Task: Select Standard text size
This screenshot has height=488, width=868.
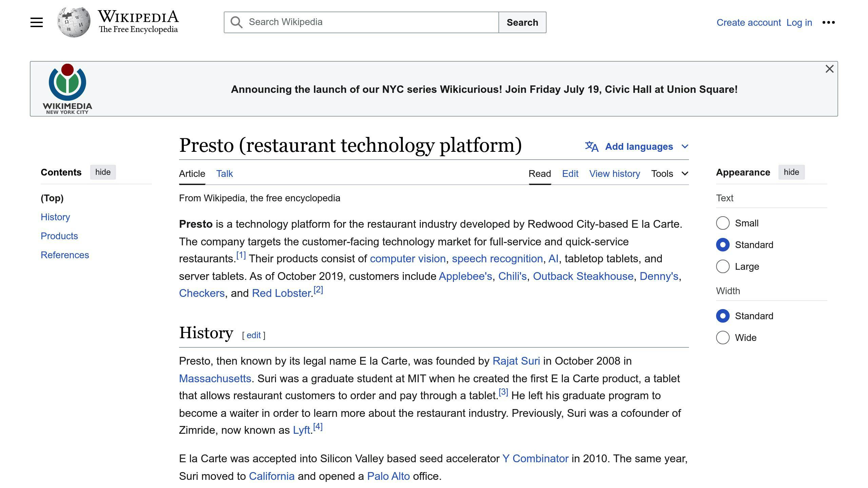Action: click(x=723, y=245)
